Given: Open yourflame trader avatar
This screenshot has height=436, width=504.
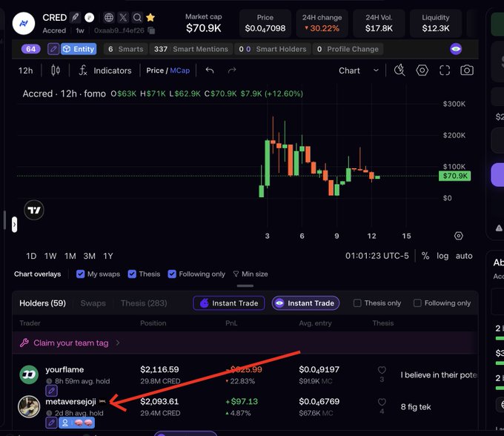Looking at the screenshot, I should pyautogui.click(x=29, y=374).
